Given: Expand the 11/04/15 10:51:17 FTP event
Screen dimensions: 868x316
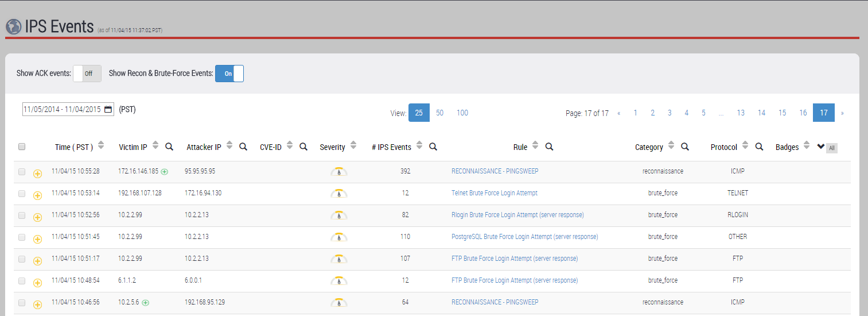Looking at the screenshot, I should (38, 261).
